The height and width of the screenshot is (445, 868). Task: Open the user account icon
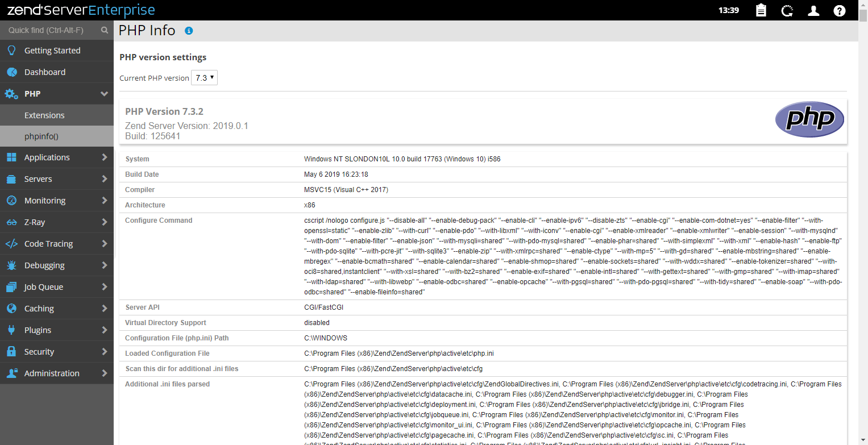[813, 10]
